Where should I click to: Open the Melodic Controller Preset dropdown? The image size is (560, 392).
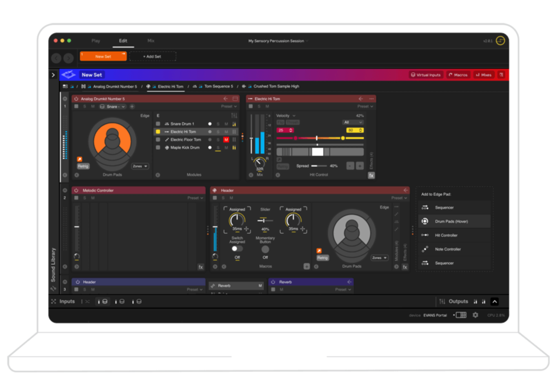pos(195,198)
